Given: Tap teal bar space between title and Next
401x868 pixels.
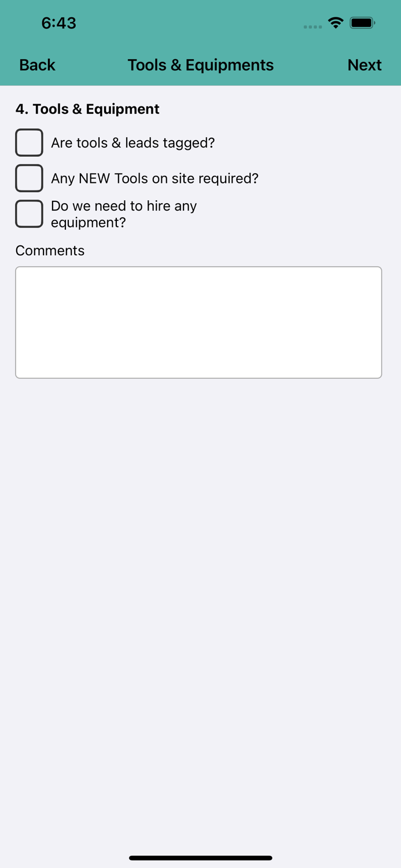Looking at the screenshot, I should (311, 65).
